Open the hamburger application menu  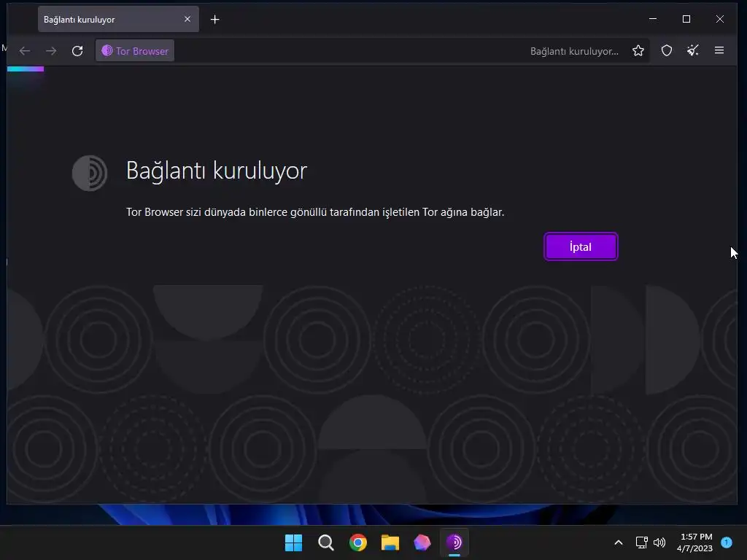[719, 51]
